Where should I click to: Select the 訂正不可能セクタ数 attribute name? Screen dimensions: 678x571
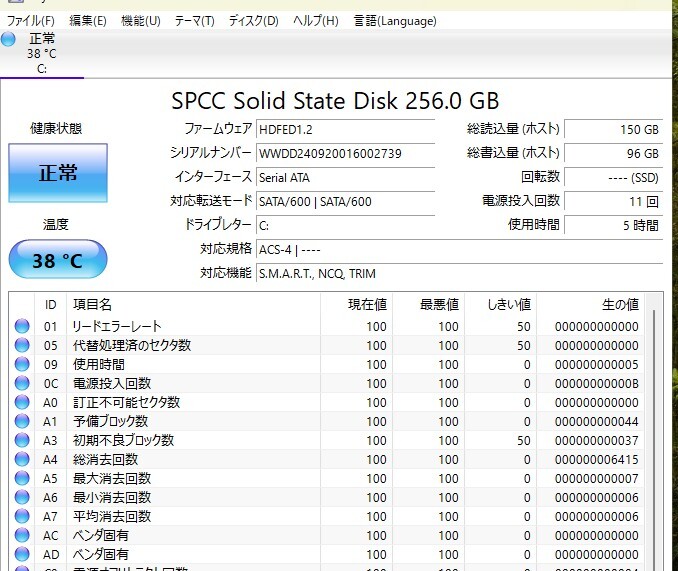pyautogui.click(x=126, y=402)
